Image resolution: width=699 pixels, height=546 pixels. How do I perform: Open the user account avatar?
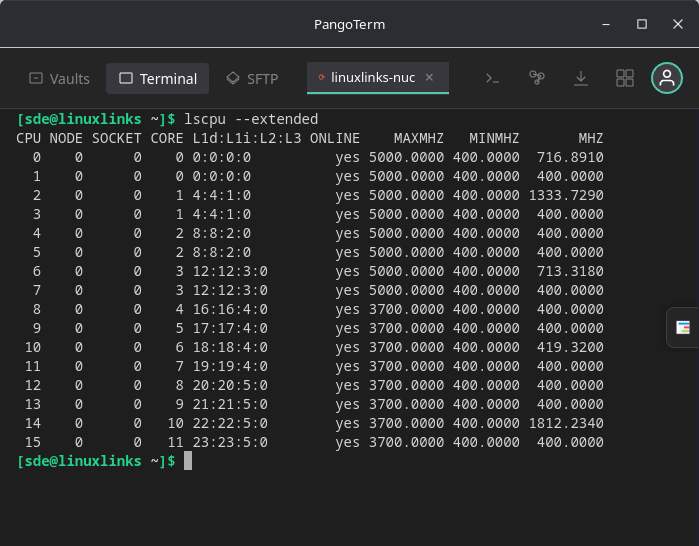tap(666, 78)
